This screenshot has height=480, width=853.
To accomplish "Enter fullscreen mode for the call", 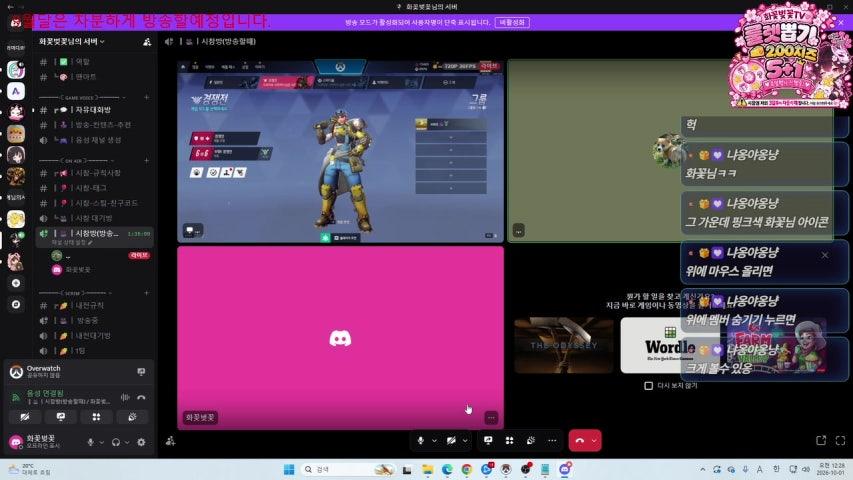I will click(840, 440).
